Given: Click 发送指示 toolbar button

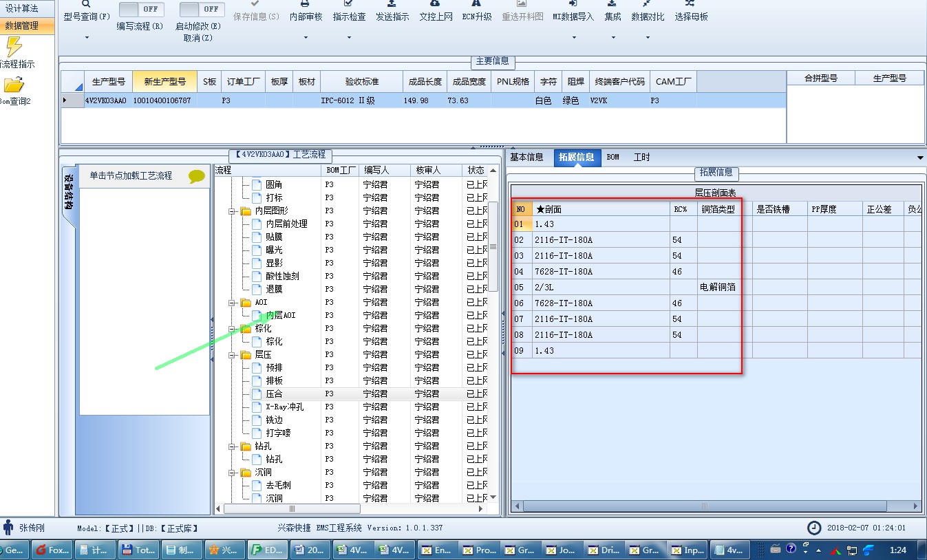Looking at the screenshot, I should 392,11.
